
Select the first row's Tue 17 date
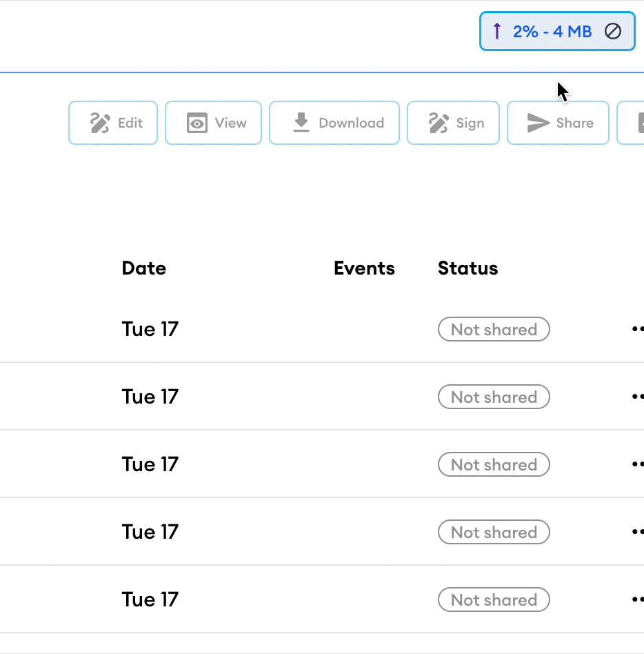pyautogui.click(x=150, y=329)
